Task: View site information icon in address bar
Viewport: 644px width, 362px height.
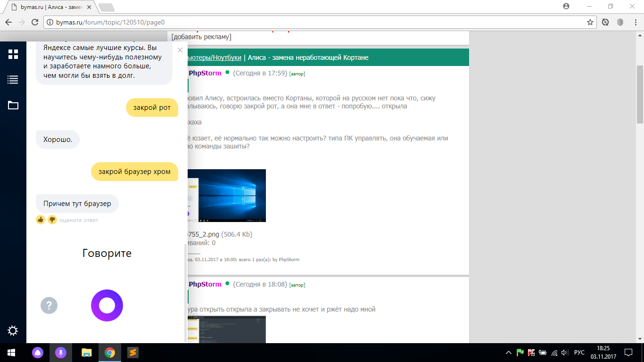Action: click(50, 22)
